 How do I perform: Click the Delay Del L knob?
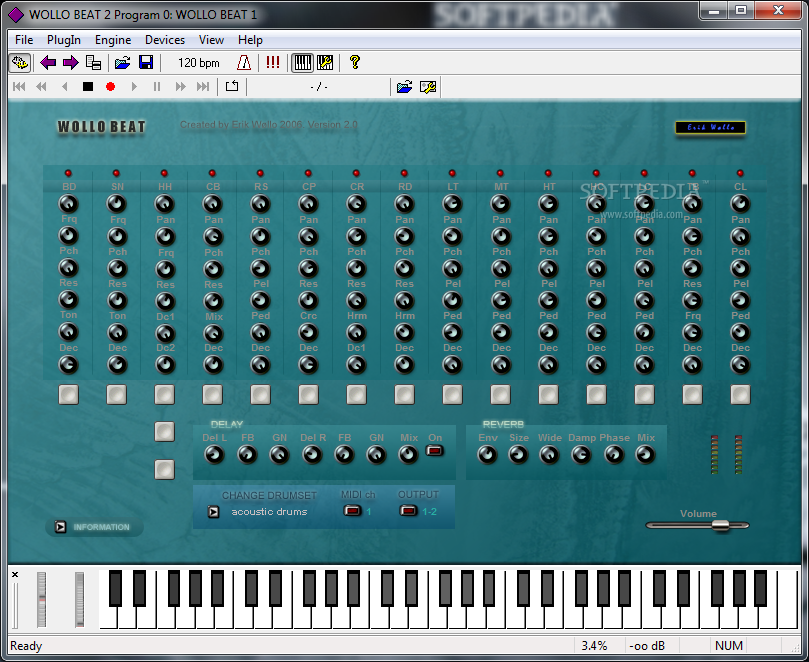coord(214,455)
